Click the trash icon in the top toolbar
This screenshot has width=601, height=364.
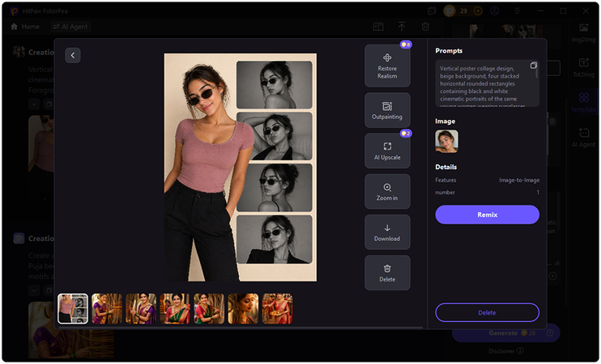(425, 27)
